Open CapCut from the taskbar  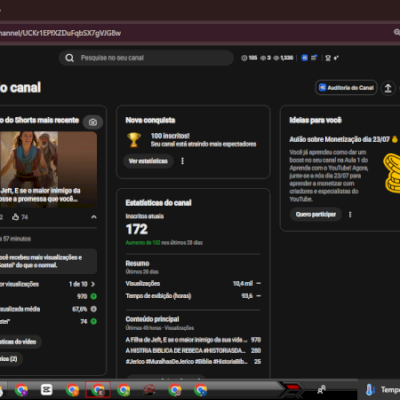tap(47, 389)
